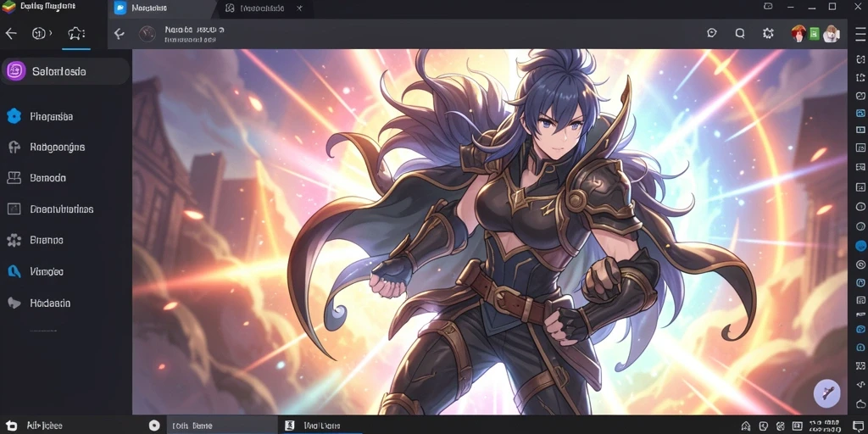868x434 pixels.
Task: Select the purple-icon 'Selorrlosde' sidebar entry
Action: tap(64, 71)
